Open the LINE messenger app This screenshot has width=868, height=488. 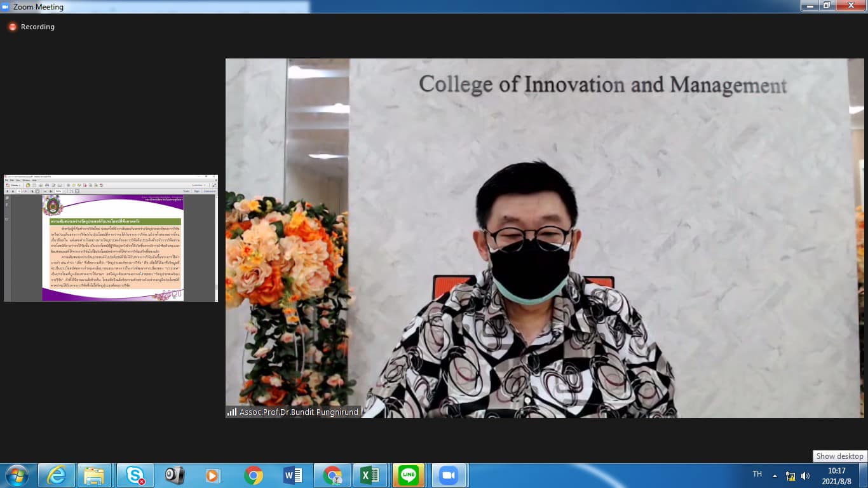[409, 475]
